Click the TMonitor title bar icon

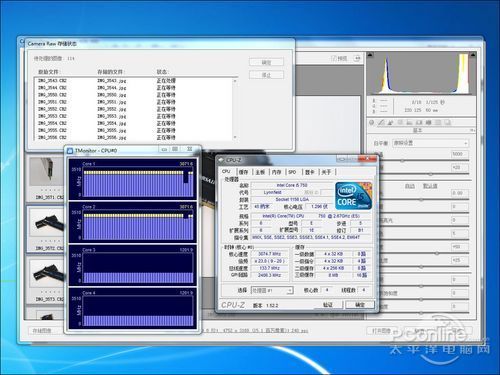(x=70, y=151)
